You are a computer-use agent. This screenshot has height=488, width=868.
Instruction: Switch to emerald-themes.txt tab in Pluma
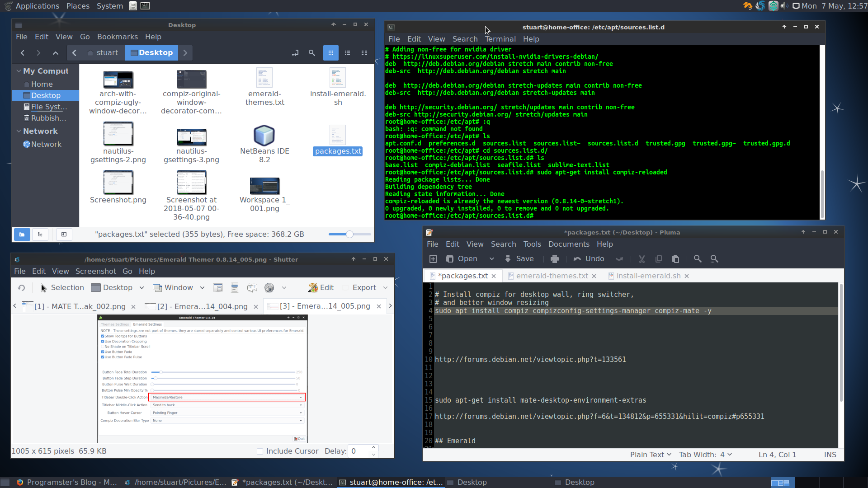tap(549, 275)
